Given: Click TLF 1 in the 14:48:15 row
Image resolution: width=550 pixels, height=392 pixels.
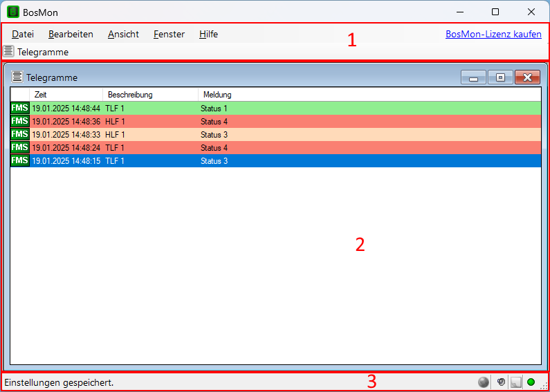Looking at the screenshot, I should pos(115,161).
